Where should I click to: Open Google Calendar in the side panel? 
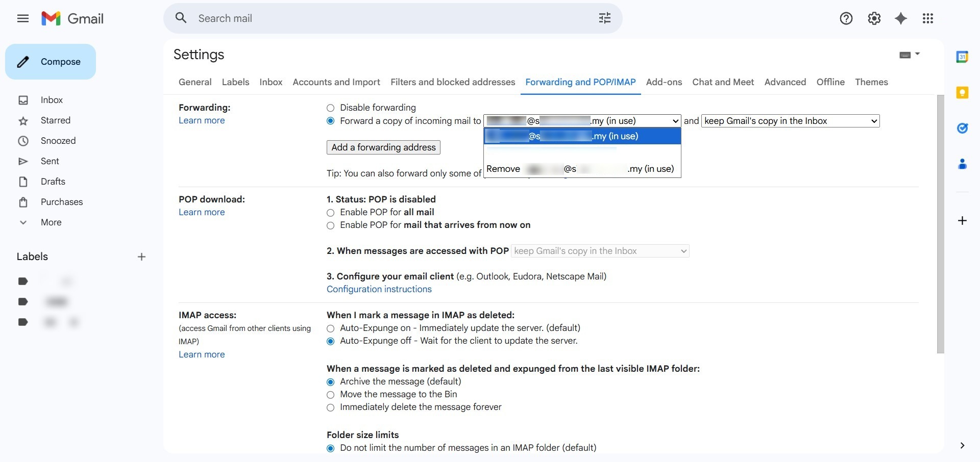pos(963,57)
